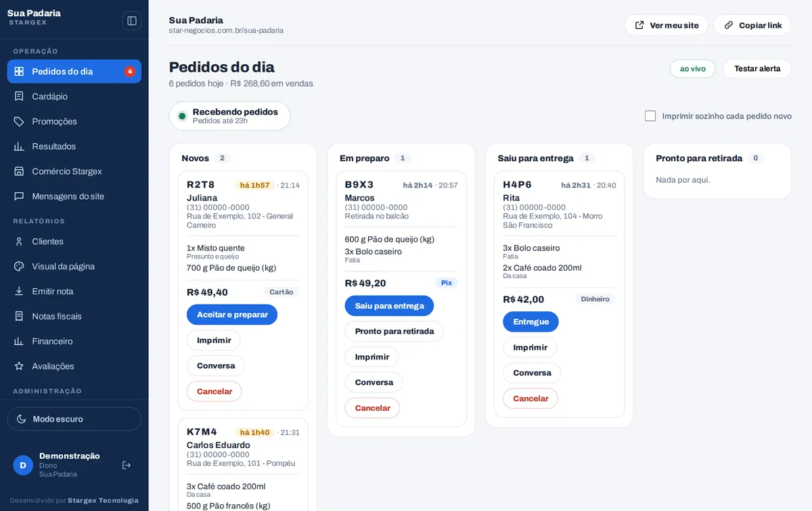
Task: Toggle Modo escuro
Action: pos(74,419)
